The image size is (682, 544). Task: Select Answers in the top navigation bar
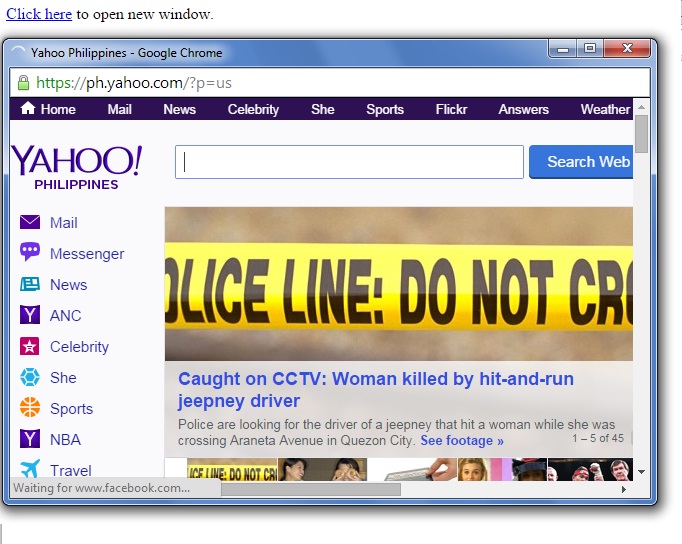[x=523, y=109]
